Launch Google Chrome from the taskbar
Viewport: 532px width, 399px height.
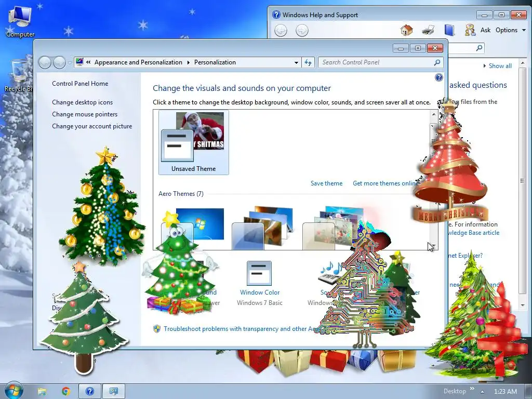(66, 392)
